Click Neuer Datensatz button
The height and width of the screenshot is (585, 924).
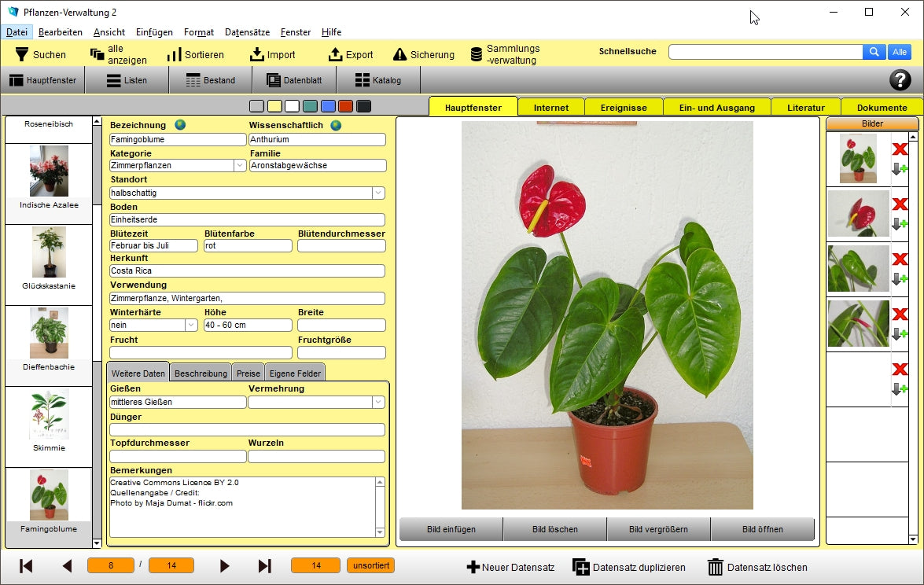click(511, 567)
